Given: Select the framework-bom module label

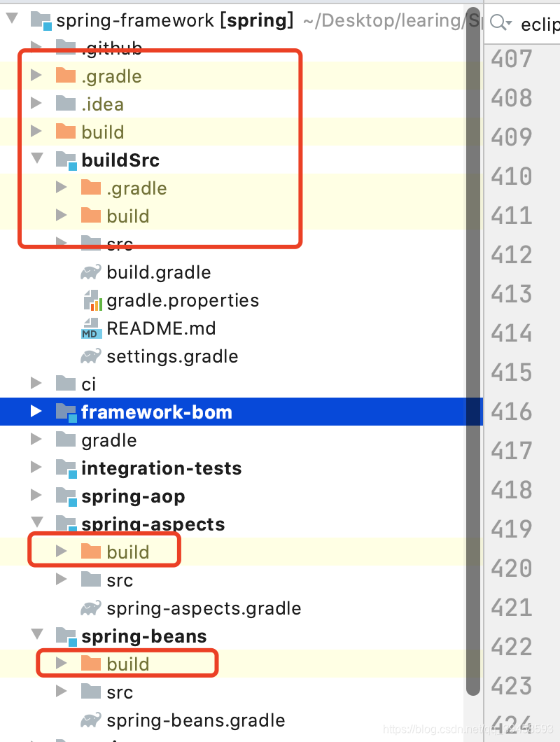Looking at the screenshot, I should click(x=157, y=412).
